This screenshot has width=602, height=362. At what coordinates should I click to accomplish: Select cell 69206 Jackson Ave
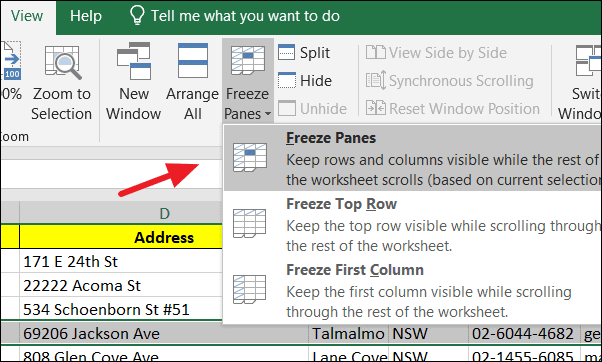[164, 333]
